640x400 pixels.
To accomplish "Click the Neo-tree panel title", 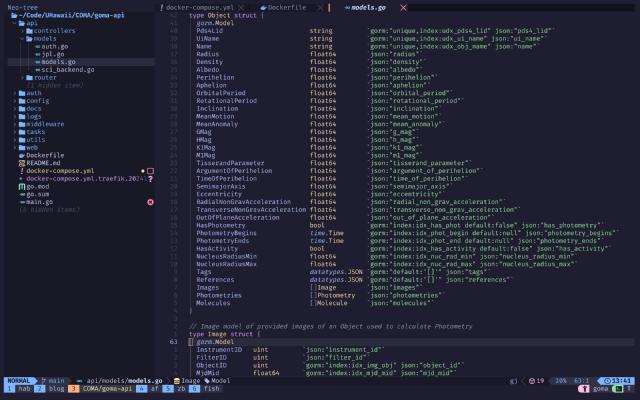I will click(22, 8).
